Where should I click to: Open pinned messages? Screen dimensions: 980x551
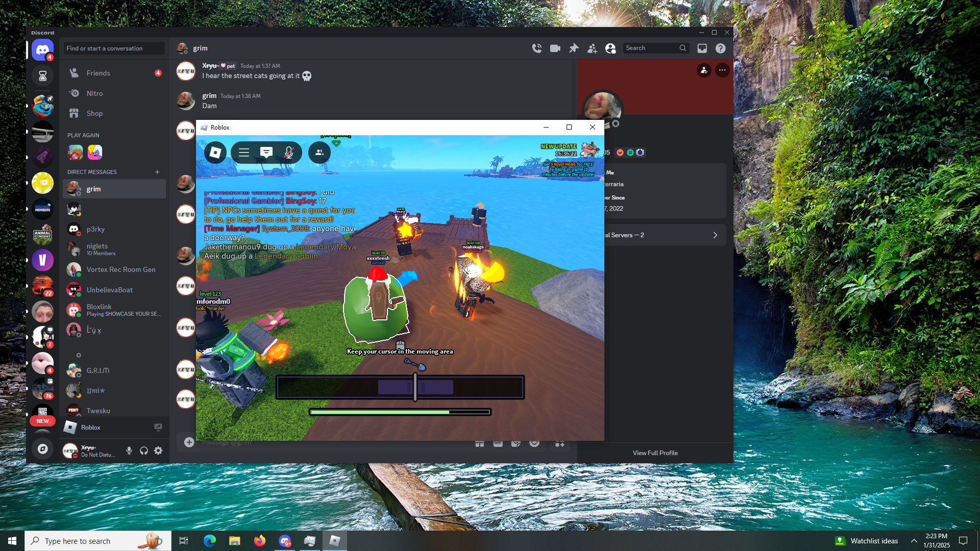tap(574, 48)
